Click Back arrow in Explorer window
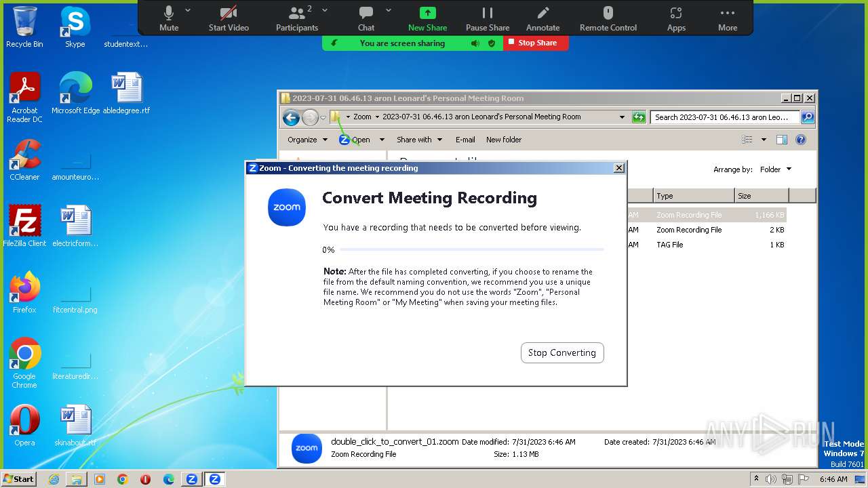The image size is (868, 488). coord(291,117)
